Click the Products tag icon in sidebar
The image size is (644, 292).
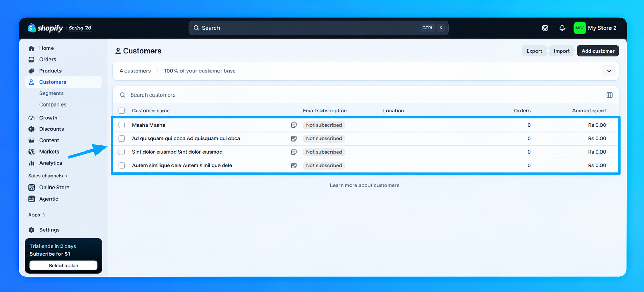(x=31, y=71)
